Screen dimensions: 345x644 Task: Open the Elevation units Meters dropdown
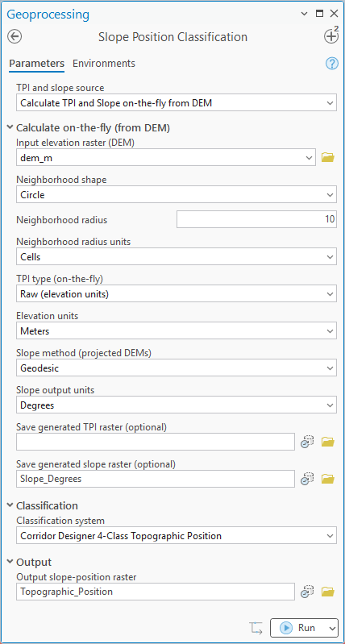coord(177,331)
